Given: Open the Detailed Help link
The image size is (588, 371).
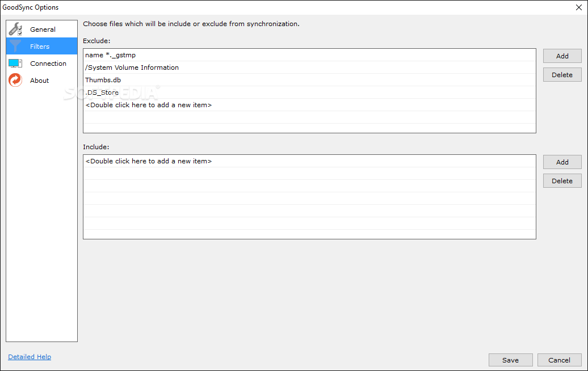Looking at the screenshot, I should (30, 357).
